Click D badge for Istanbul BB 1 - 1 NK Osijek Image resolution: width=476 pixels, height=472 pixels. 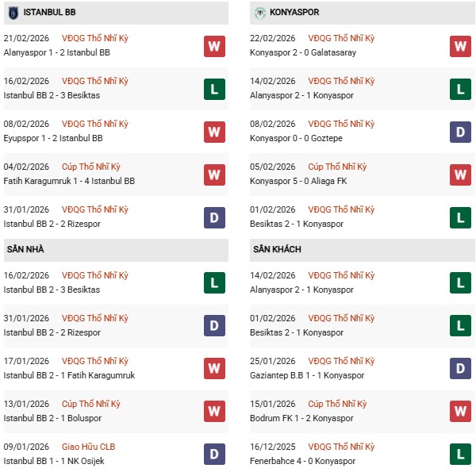pyautogui.click(x=213, y=455)
